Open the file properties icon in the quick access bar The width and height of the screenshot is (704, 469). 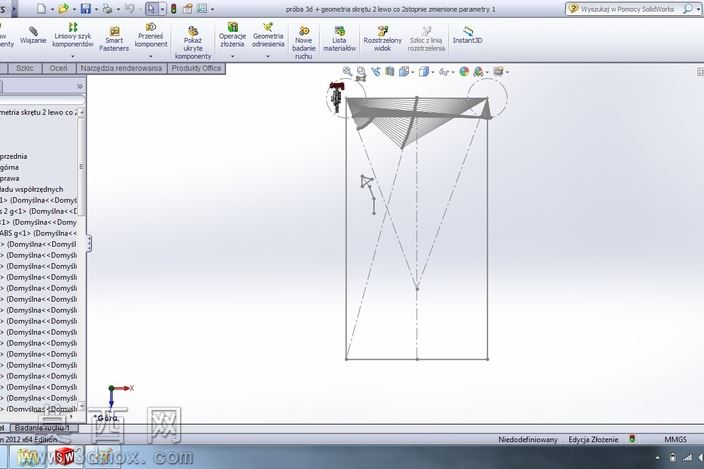coord(187,9)
